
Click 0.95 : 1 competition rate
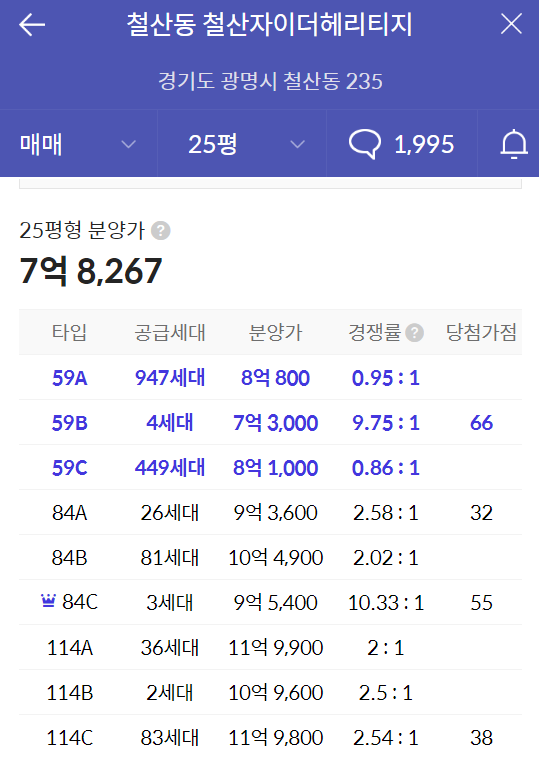tap(385, 378)
